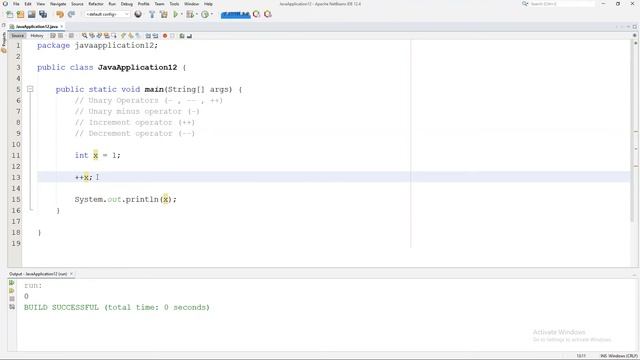
Task: Click the 'run:' line in Output
Action: [33, 285]
